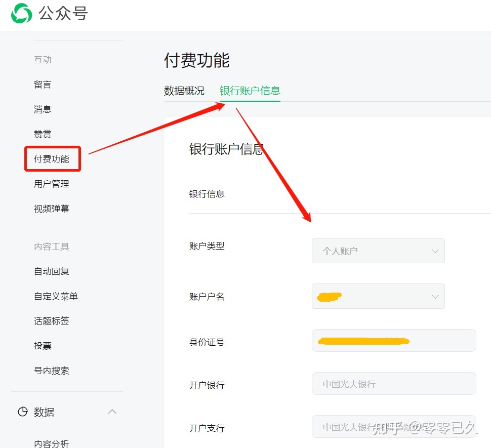
Task: Open 留言 in the sidebar
Action: [43, 85]
